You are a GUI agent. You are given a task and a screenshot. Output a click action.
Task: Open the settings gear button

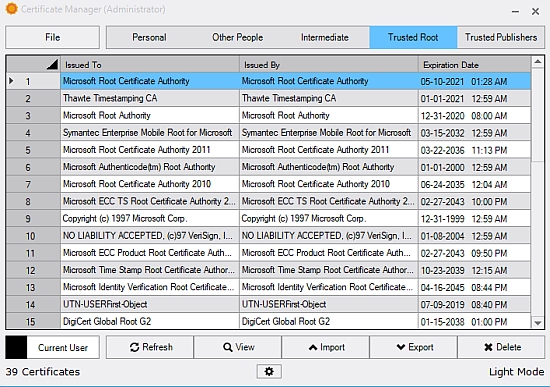269,371
